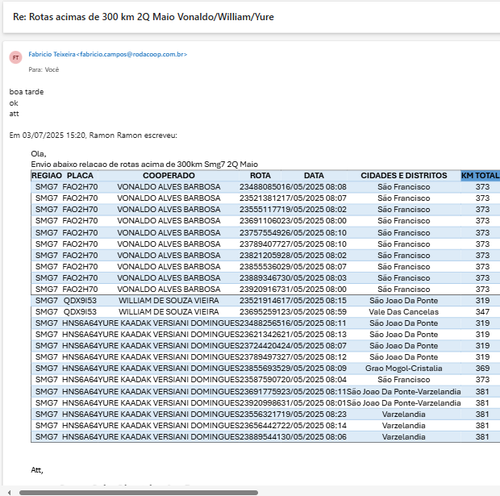Click 'WILLIAM DE SOUZA VIEIRA' in the 17/05/2025 08:15 row

169,301
